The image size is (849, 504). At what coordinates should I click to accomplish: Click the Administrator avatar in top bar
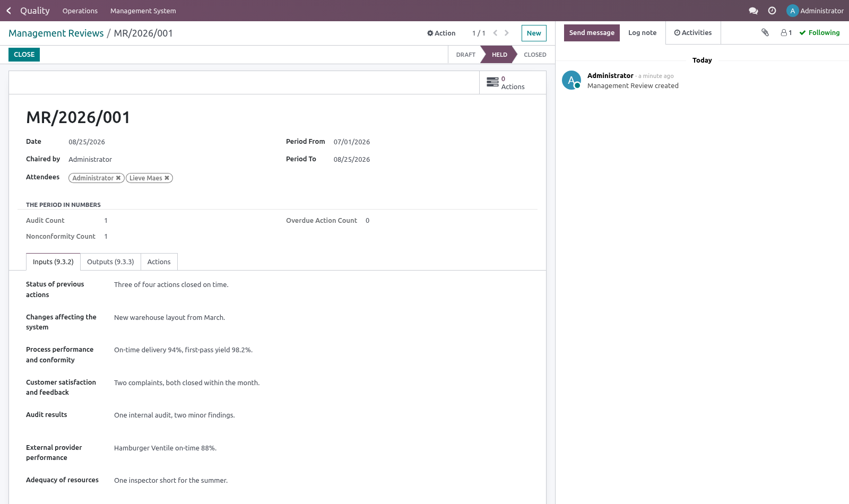point(792,11)
